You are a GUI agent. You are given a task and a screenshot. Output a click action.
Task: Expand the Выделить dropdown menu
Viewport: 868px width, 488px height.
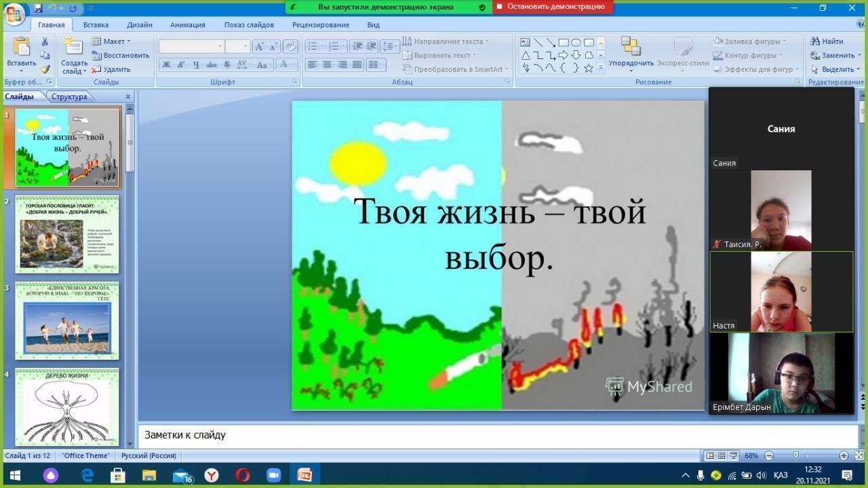click(833, 69)
